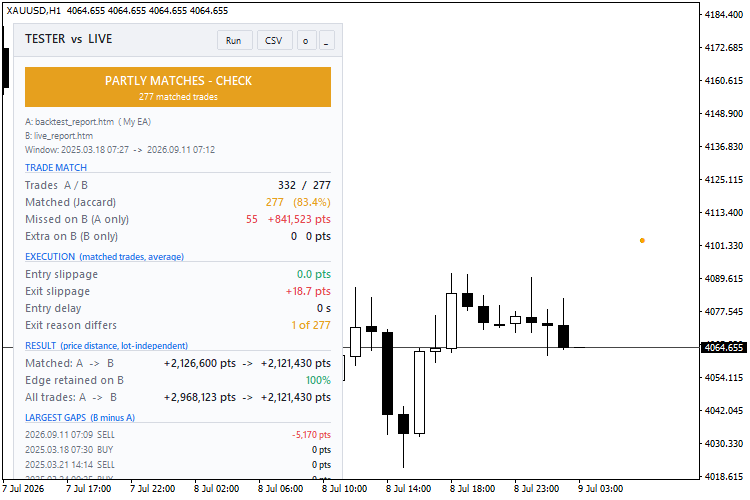Click the 'All trades: A -> B' label
This screenshot has height=500, width=750.
tap(71, 398)
